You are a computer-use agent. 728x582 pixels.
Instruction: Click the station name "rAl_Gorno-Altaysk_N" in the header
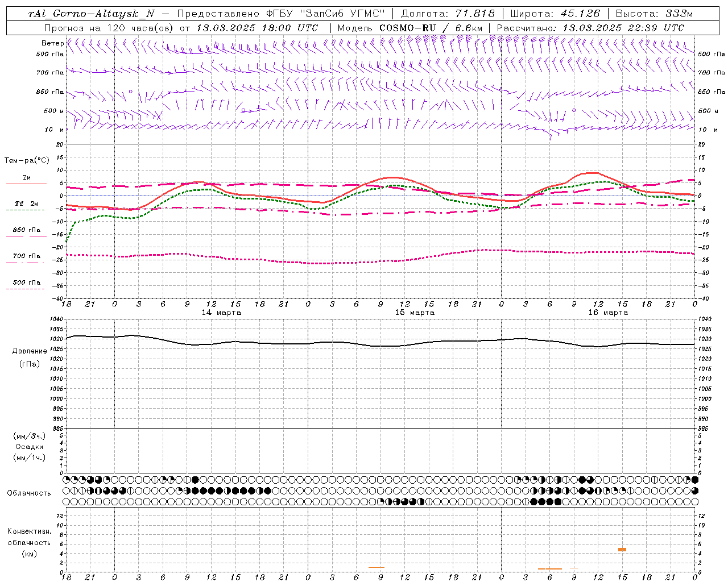(x=91, y=14)
